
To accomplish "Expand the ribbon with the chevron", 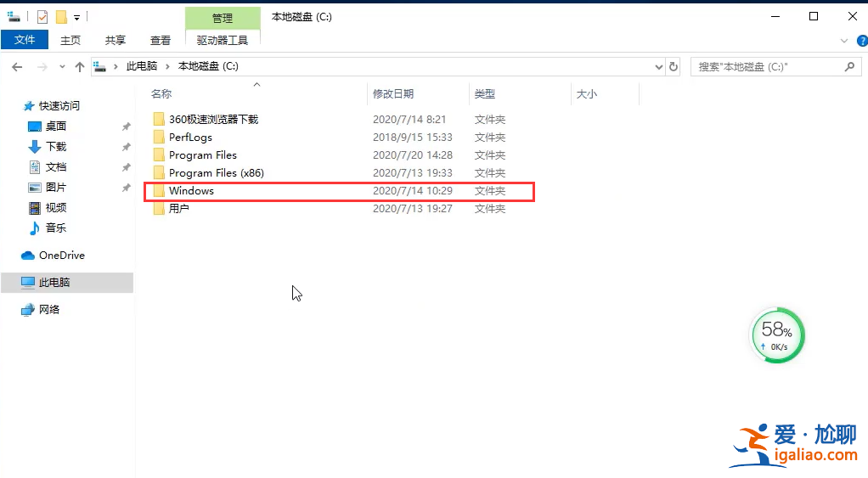I will [843, 41].
